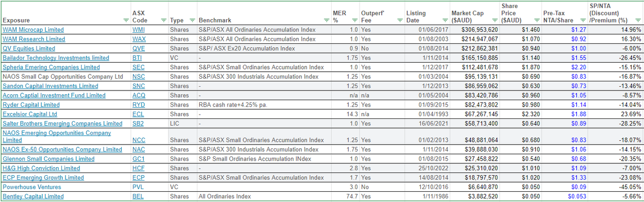
Task: Open NAOS Ex-50 Opportunities Company Limited link
Action: click(62, 149)
